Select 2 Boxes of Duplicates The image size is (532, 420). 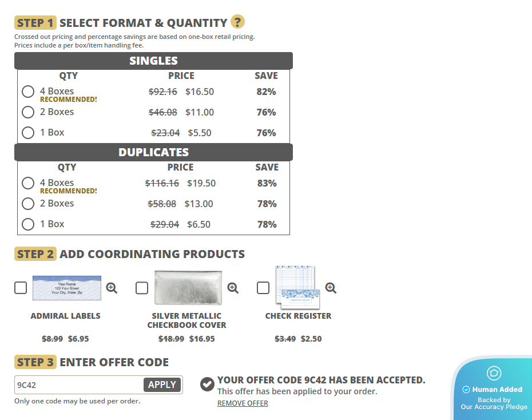[28, 204]
